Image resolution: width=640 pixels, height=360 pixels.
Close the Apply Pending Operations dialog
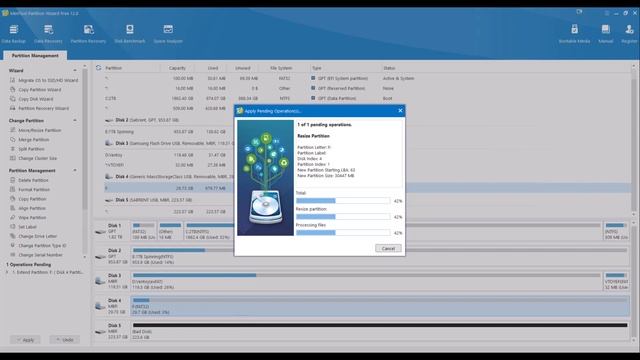point(400,111)
